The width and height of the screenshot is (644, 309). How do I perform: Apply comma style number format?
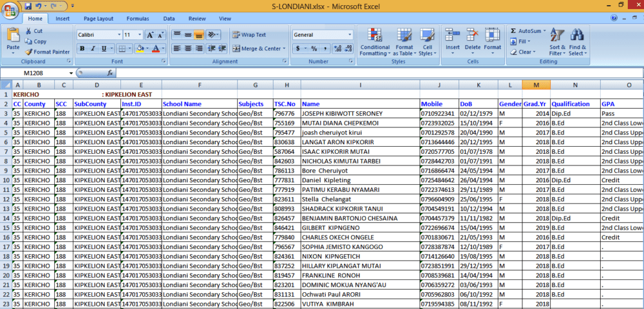point(325,48)
